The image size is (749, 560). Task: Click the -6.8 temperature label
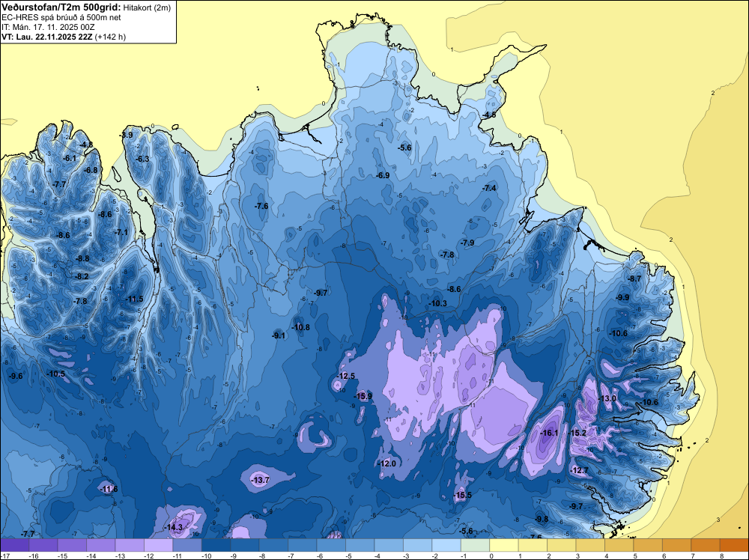tap(91, 170)
